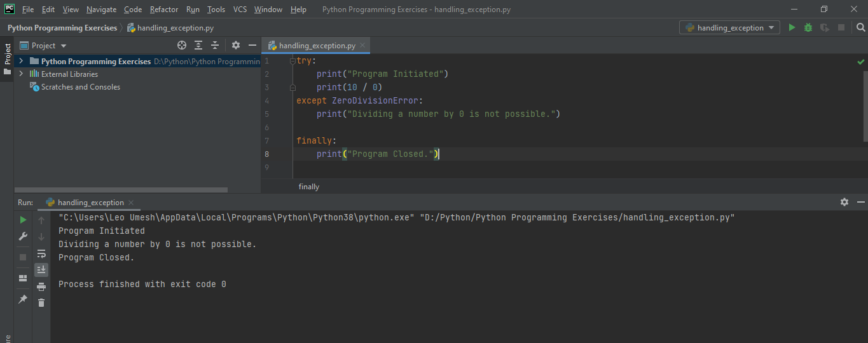Move up the stack trace arrow
The image size is (868, 343).
pos(41,220)
